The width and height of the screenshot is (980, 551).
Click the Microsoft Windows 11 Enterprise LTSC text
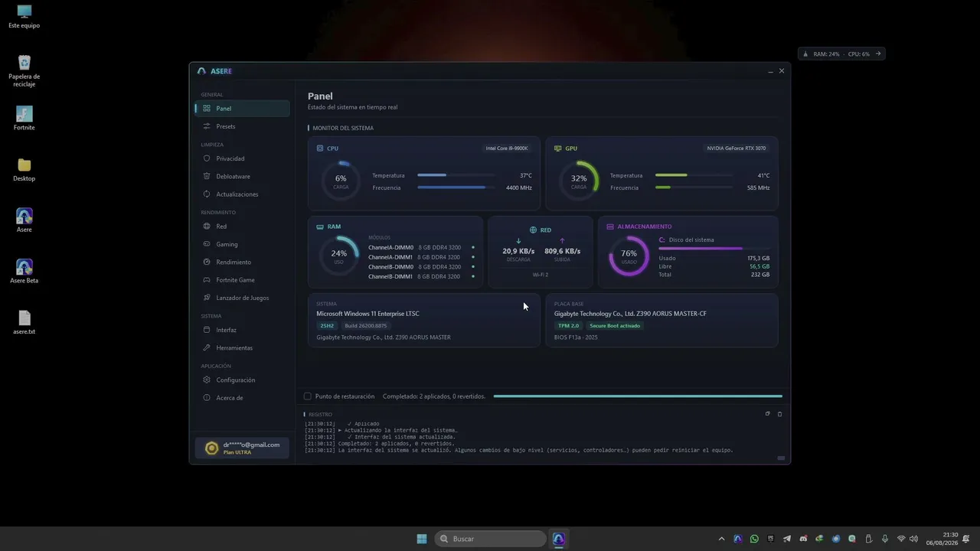pyautogui.click(x=368, y=314)
